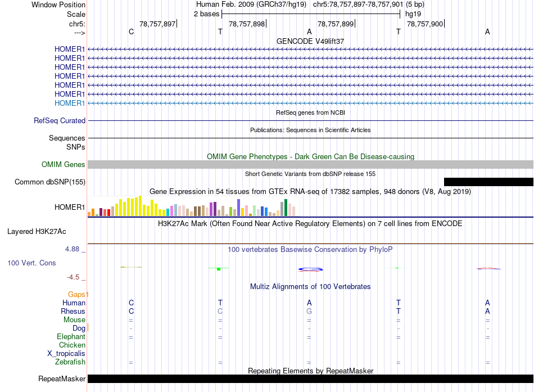This screenshot has width=534, height=392.
Task: Select the gray OMIM Genes bar
Action: (x=311, y=164)
